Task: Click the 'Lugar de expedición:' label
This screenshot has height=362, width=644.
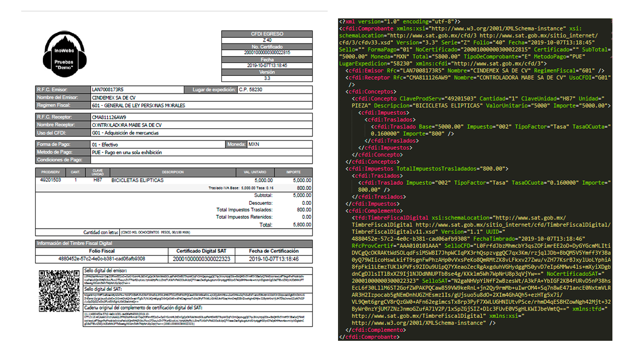Action: [x=214, y=90]
